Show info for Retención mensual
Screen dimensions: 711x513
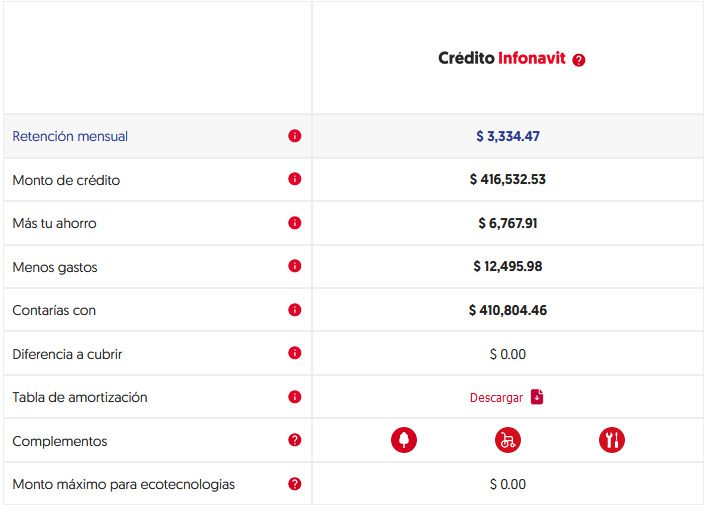[295, 136]
